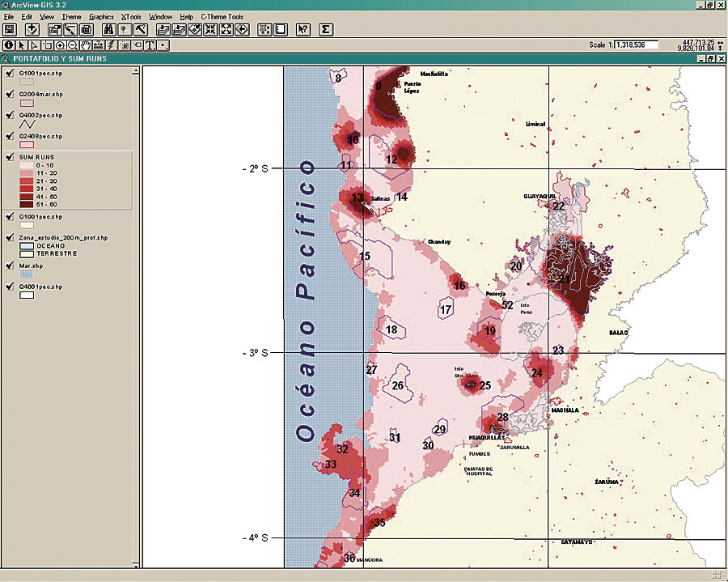Select the Pointer arrow tool

coord(21,45)
